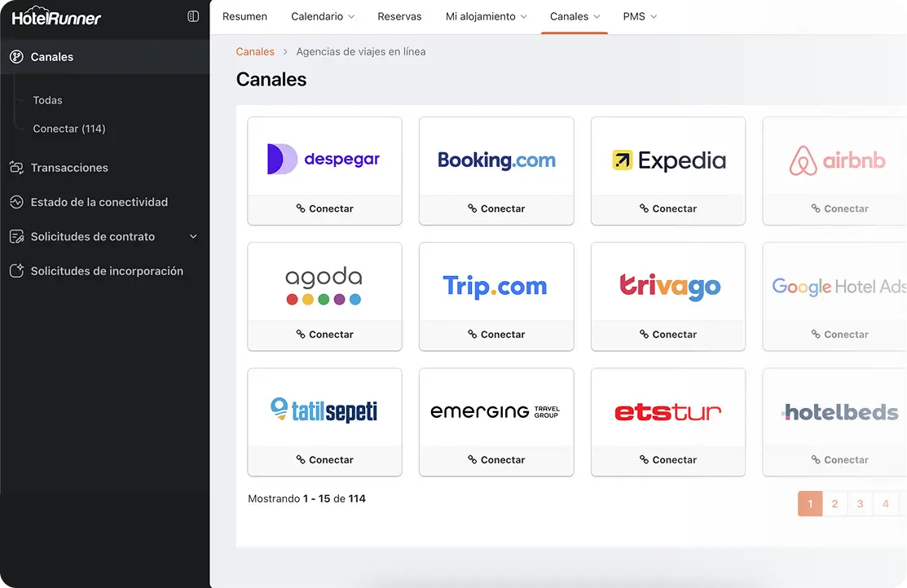907x588 pixels.
Task: Open the PMS dropdown menu
Action: pos(640,15)
